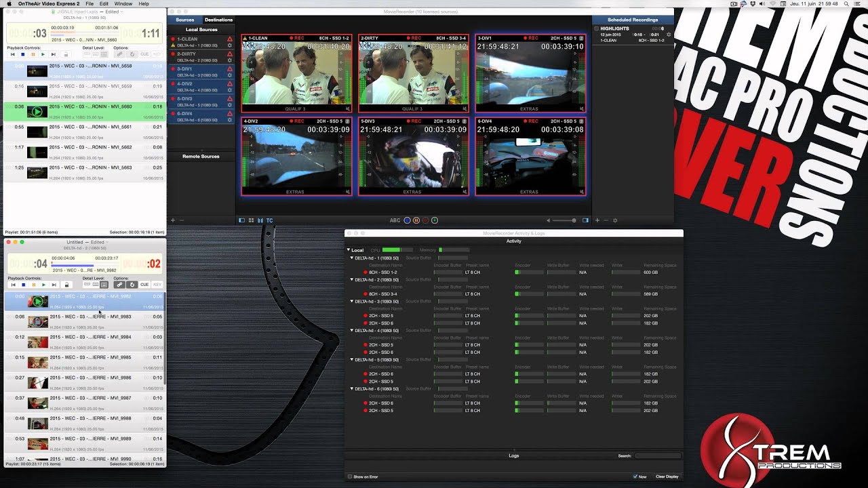Collapse the Local activity group
The image size is (868, 488).
coord(349,250)
